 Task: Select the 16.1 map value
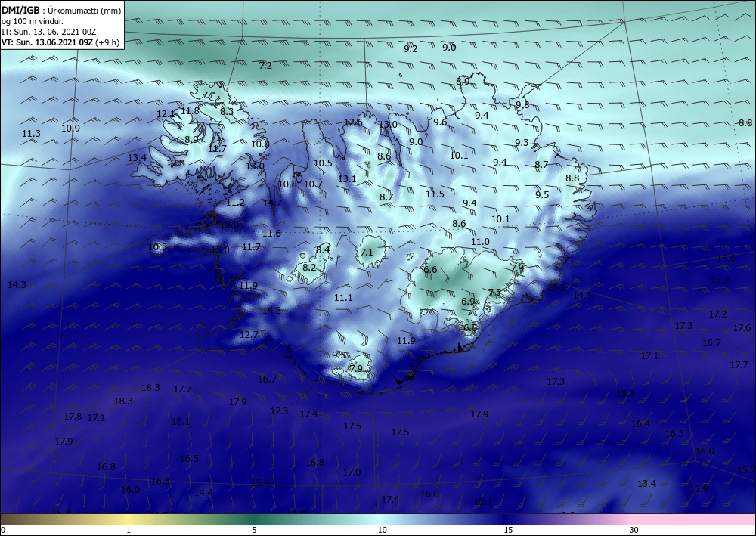coord(181,421)
